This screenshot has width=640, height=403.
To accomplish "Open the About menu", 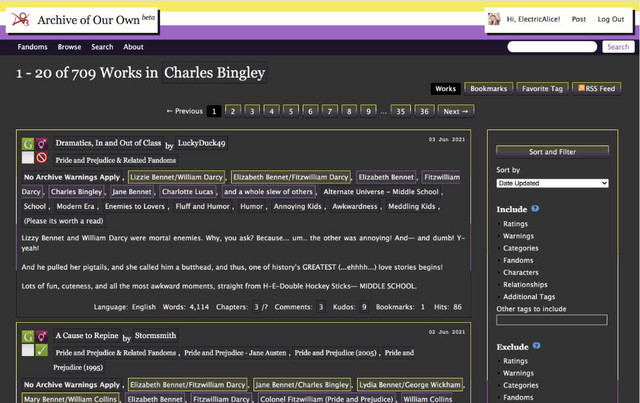I will point(133,47).
